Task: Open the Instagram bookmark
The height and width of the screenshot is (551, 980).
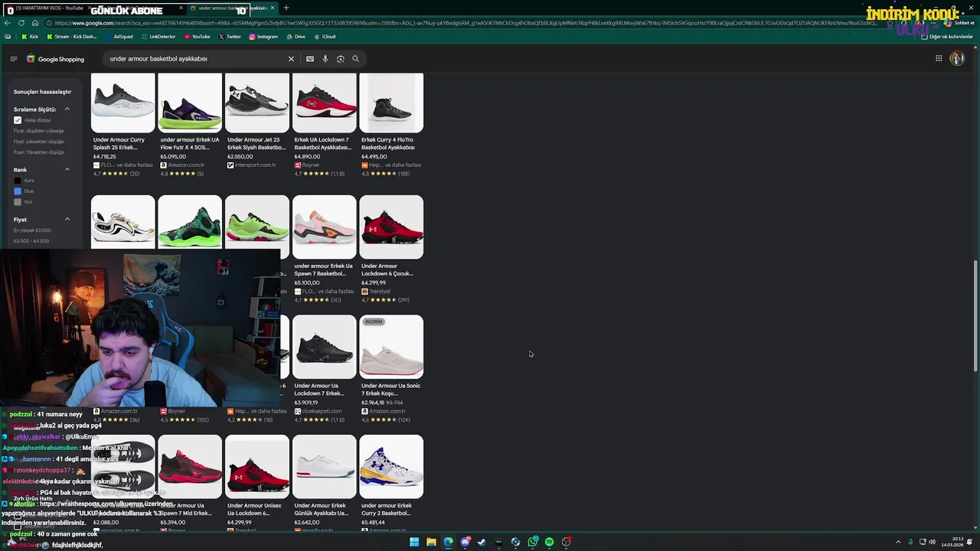Action: 263,37
